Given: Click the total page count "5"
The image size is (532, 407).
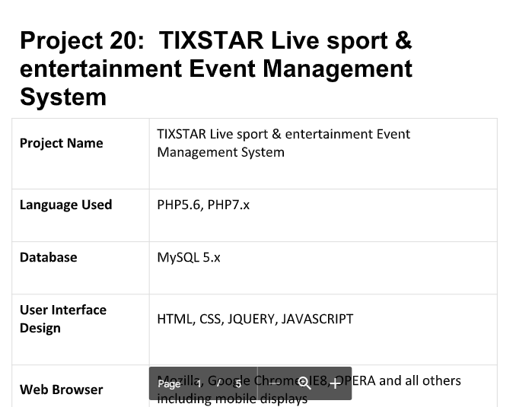Looking at the screenshot, I should pos(238,383).
